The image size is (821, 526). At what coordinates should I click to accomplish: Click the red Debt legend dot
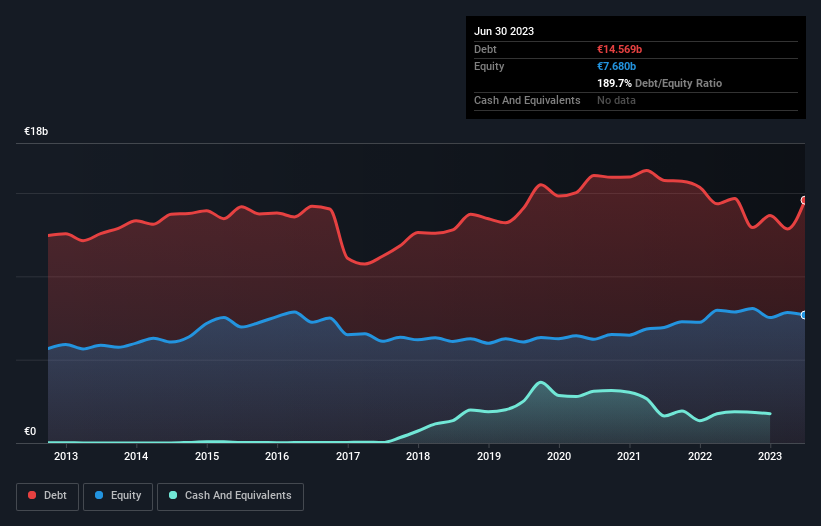pyautogui.click(x=32, y=495)
